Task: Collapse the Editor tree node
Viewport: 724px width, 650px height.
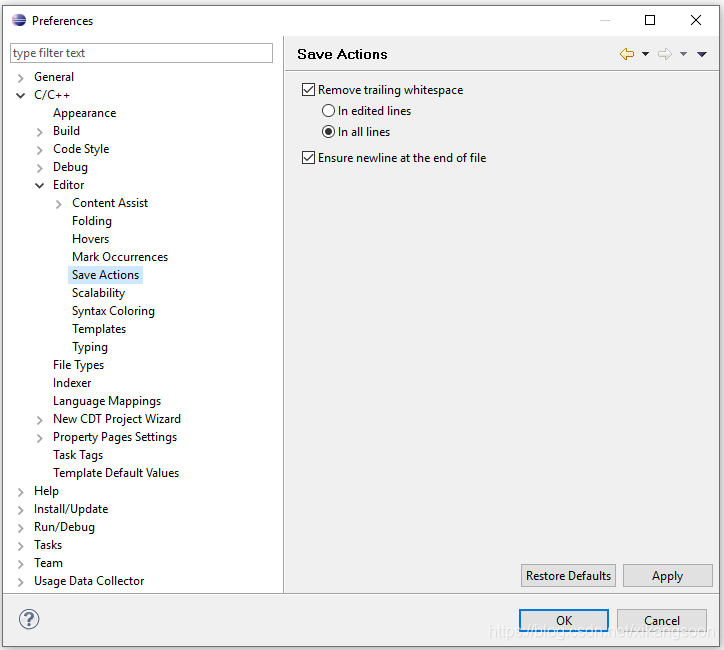Action: 40,186
